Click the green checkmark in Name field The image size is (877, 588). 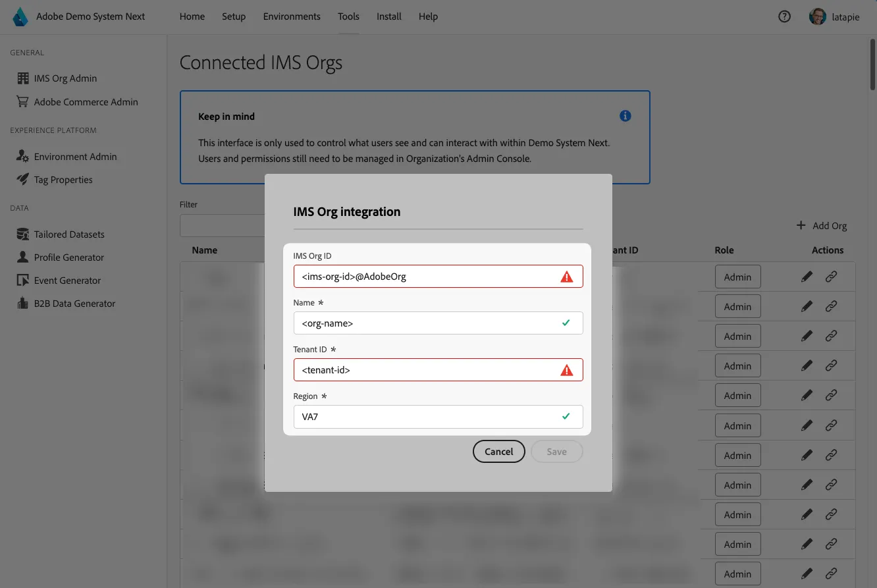[566, 323]
